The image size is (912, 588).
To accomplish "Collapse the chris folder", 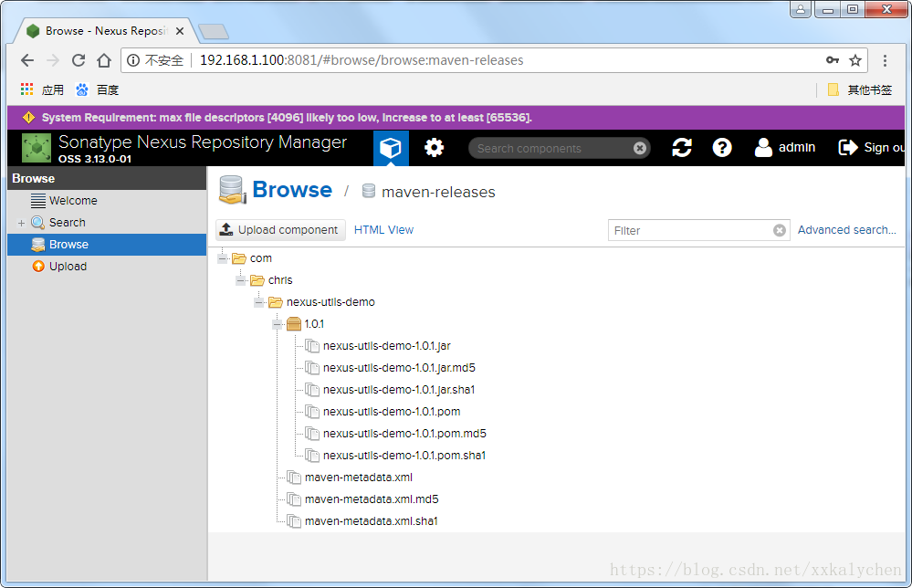I will tap(241, 280).
